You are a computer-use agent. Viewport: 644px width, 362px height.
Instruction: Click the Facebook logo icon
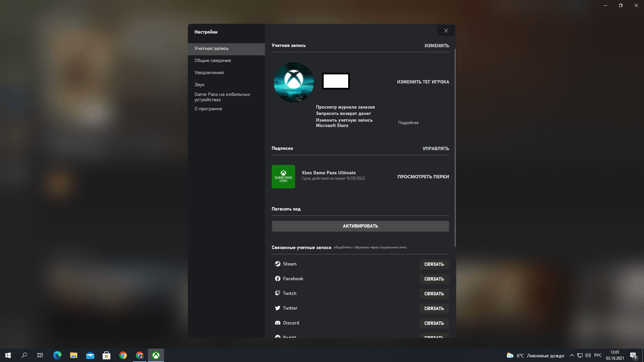click(x=278, y=279)
